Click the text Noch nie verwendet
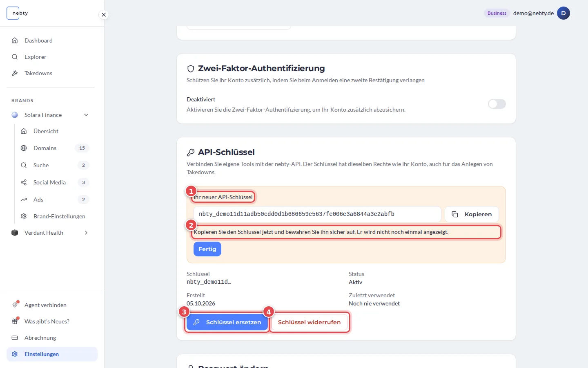Image resolution: width=588 pixels, height=368 pixels. pos(374,303)
